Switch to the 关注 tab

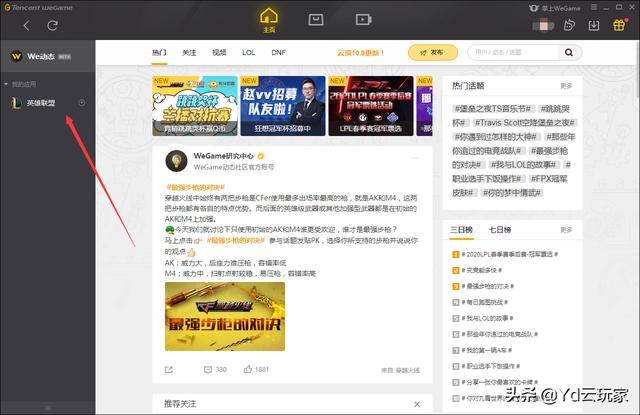[x=189, y=52]
